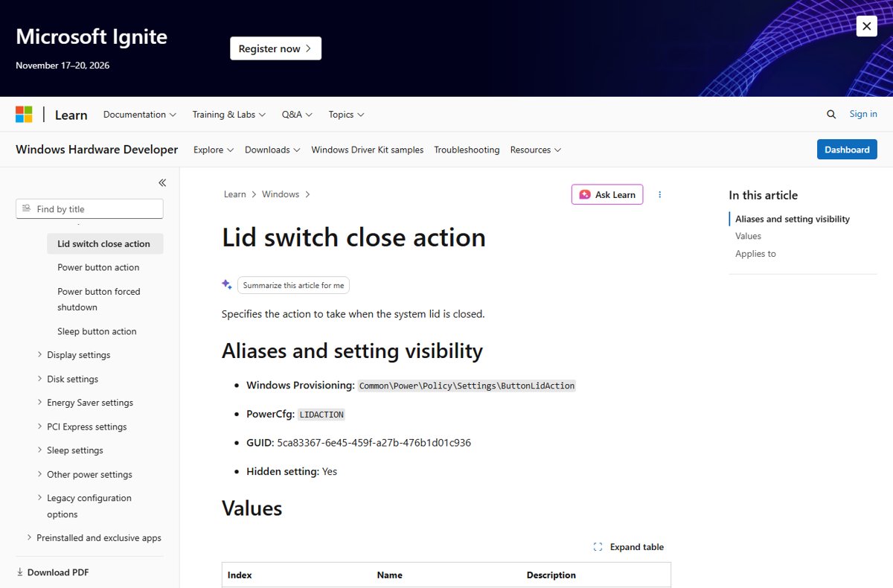Viewport: 893px width, 588px height.
Task: Collapse the table of contents sidebar
Action: pyautogui.click(x=162, y=182)
